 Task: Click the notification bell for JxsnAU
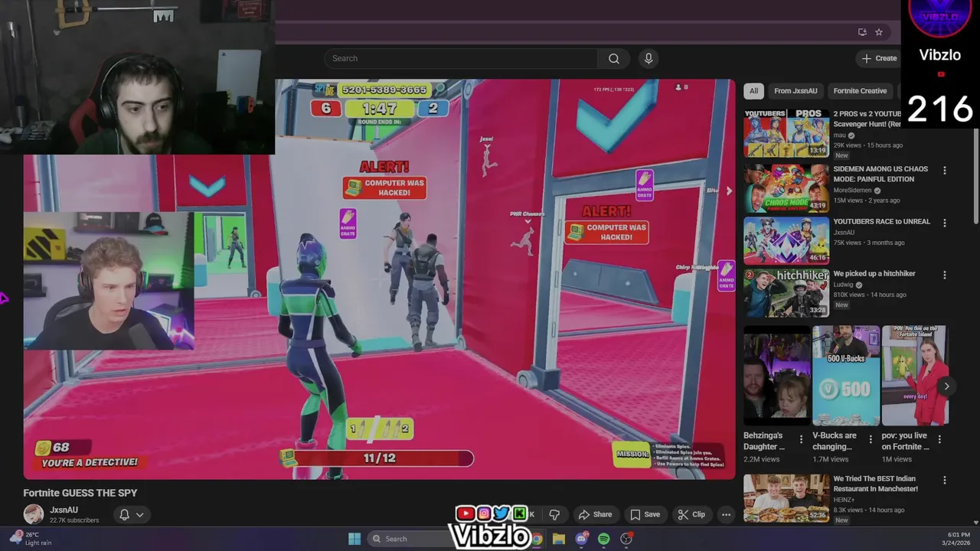(124, 514)
